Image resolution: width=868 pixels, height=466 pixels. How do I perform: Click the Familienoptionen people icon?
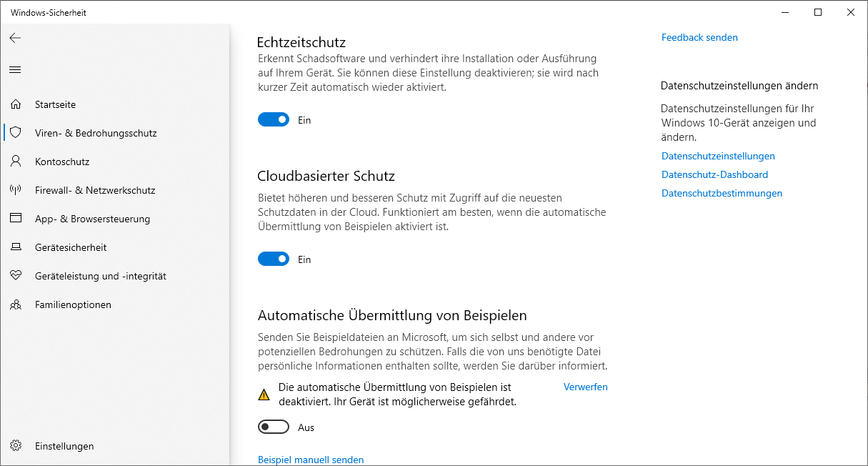pos(16,304)
